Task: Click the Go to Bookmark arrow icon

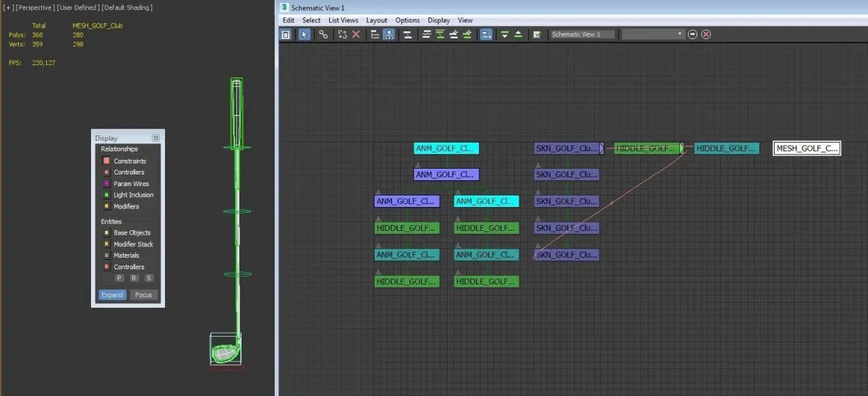Action: [692, 34]
